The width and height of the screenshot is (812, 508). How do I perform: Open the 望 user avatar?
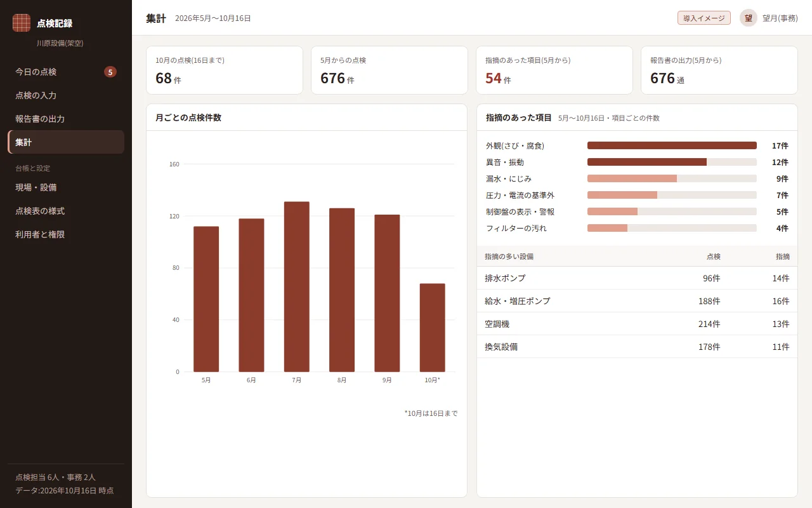749,18
